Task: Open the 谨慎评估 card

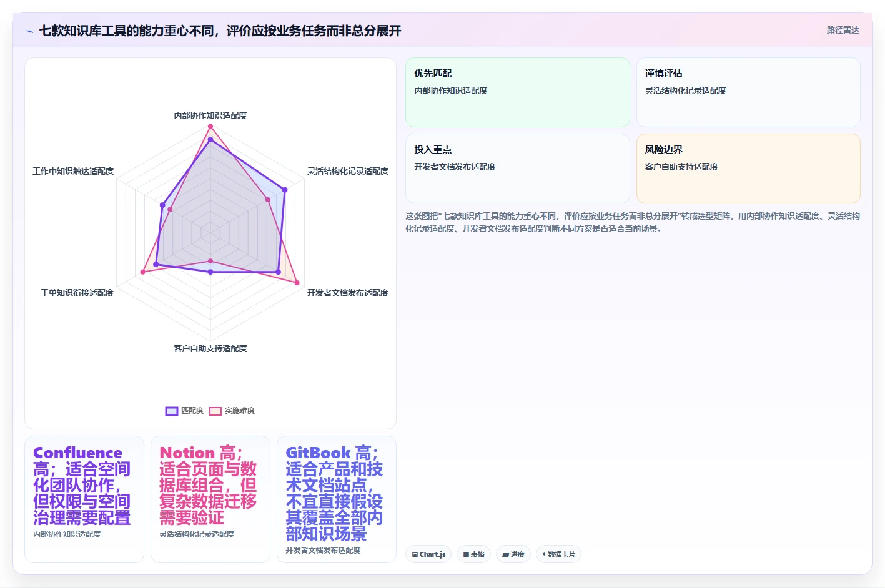Action: (x=748, y=92)
